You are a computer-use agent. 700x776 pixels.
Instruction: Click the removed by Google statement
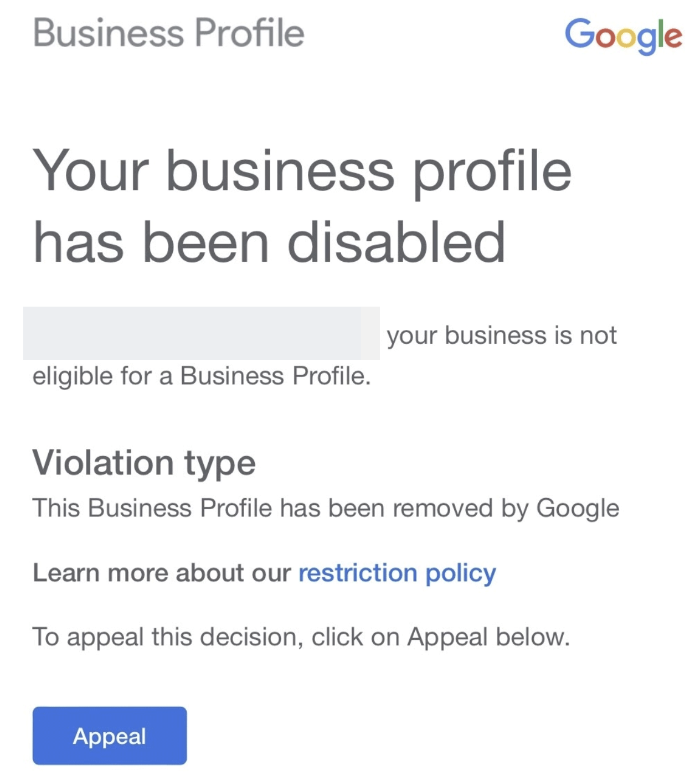(326, 506)
